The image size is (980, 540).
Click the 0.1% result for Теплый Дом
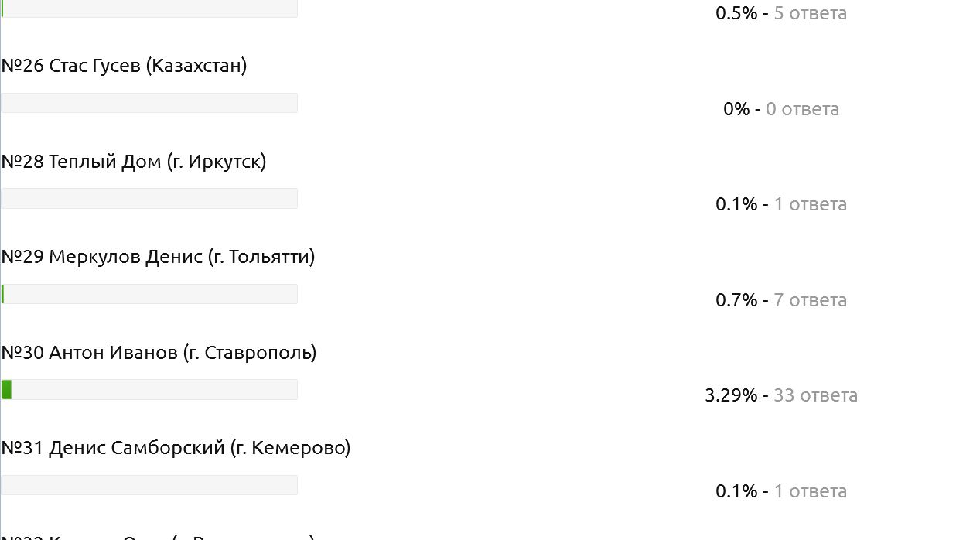(736, 204)
